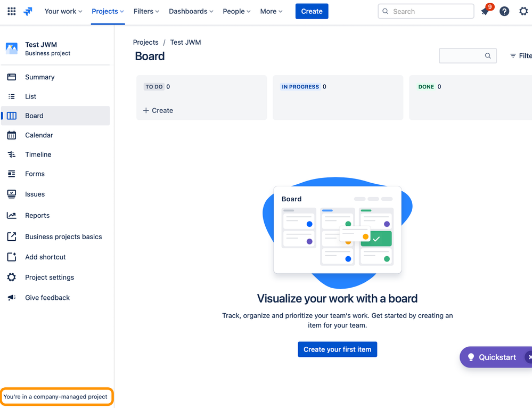This screenshot has height=408, width=532.
Task: Open the global settings gear icon
Action: [x=523, y=11]
